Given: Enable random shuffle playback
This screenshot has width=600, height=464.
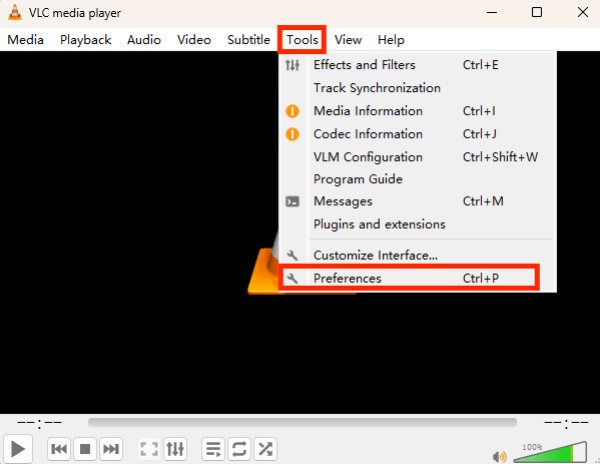Looking at the screenshot, I should click(x=265, y=449).
